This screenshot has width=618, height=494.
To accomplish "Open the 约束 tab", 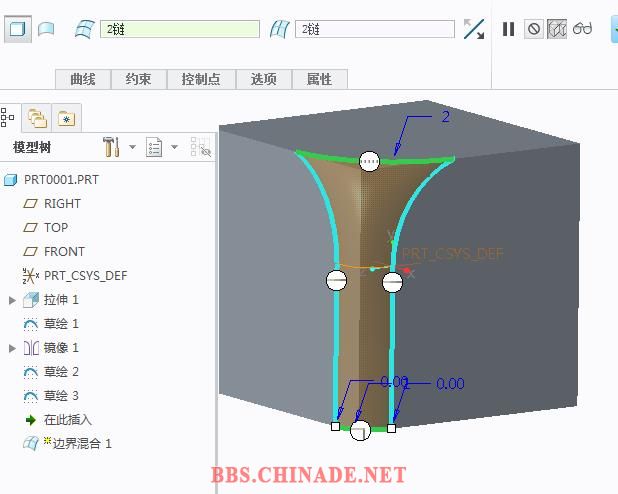I will click(139, 79).
